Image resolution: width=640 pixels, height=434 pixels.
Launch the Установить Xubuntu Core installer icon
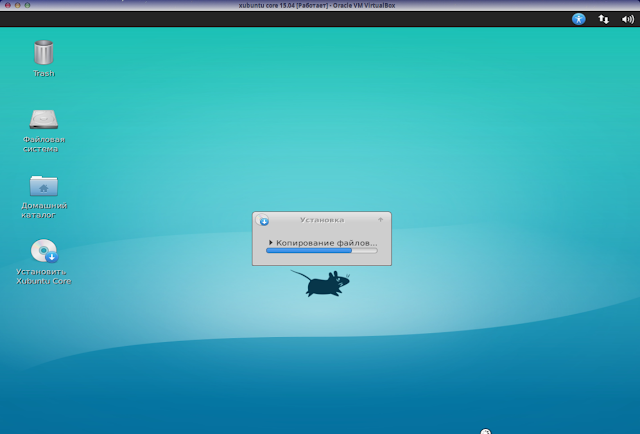tap(44, 251)
